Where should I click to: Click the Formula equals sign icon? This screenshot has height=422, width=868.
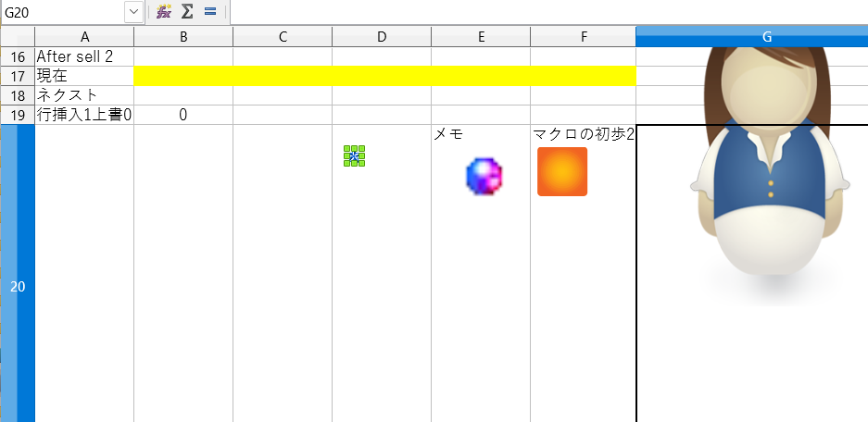pyautogui.click(x=209, y=11)
